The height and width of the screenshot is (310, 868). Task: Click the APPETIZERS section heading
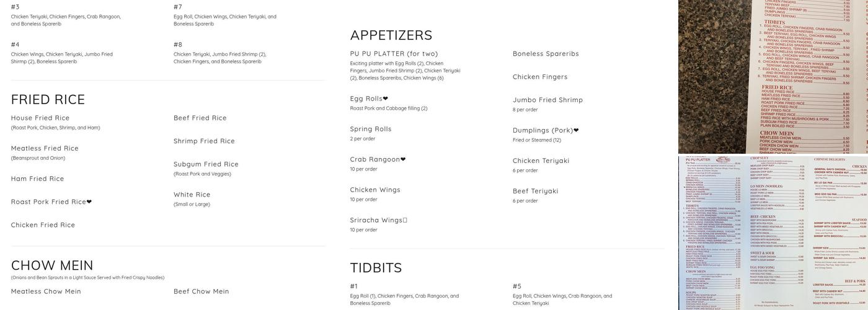[x=391, y=35]
